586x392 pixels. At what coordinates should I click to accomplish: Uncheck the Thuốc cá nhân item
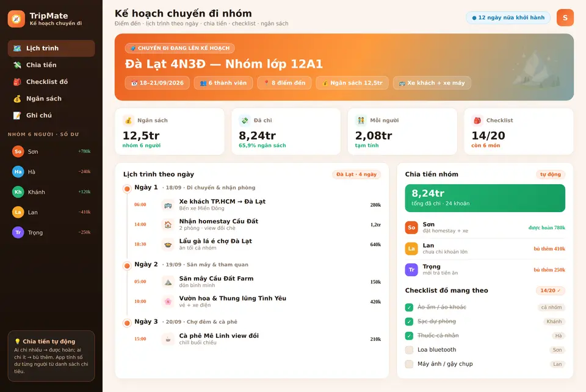[409, 336]
